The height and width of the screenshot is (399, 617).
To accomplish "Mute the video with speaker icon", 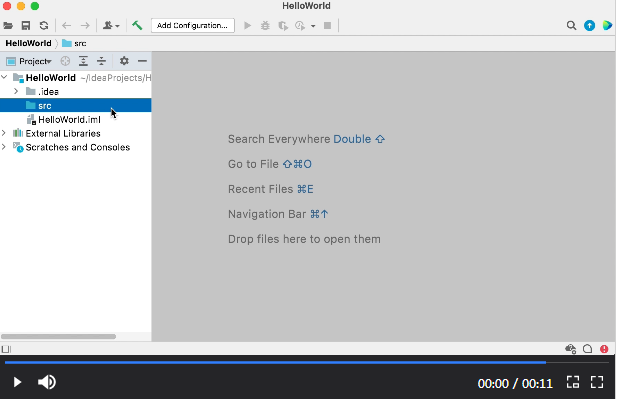I will [46, 382].
